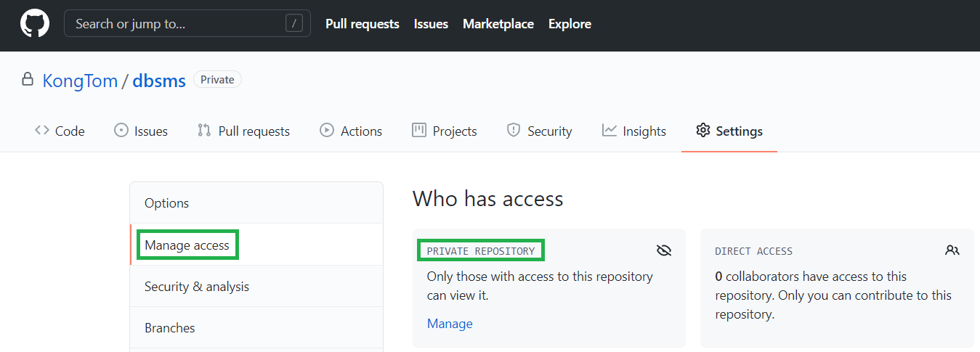The image size is (980, 352).
Task: Open the GitHub home logo
Action: tap(35, 24)
